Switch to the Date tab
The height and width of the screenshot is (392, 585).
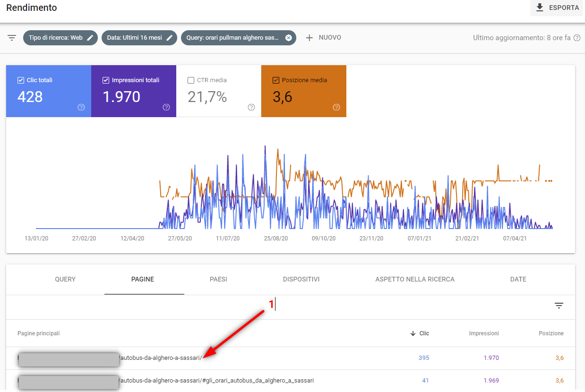click(518, 279)
